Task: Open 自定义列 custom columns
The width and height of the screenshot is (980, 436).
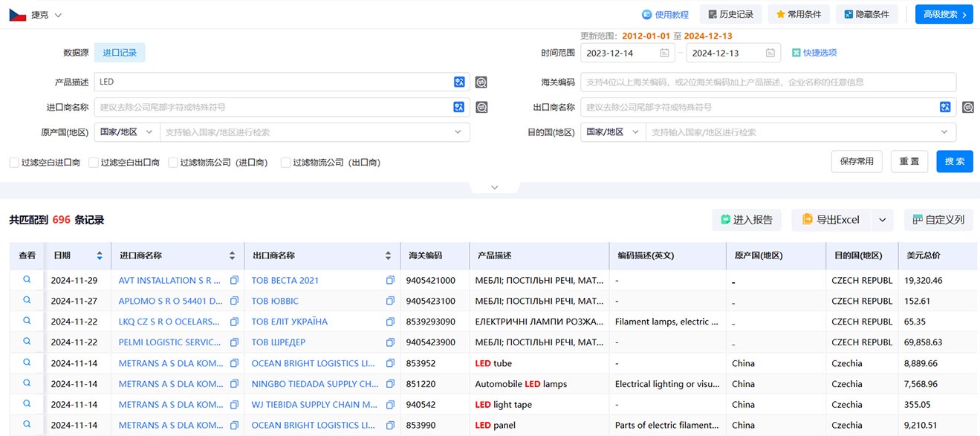Action: pos(938,220)
